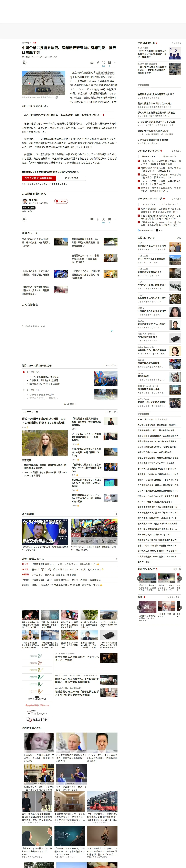This screenshot has height=868, width=186.
Task: Share by mail using icon under the headline
Action: coord(92,63)
